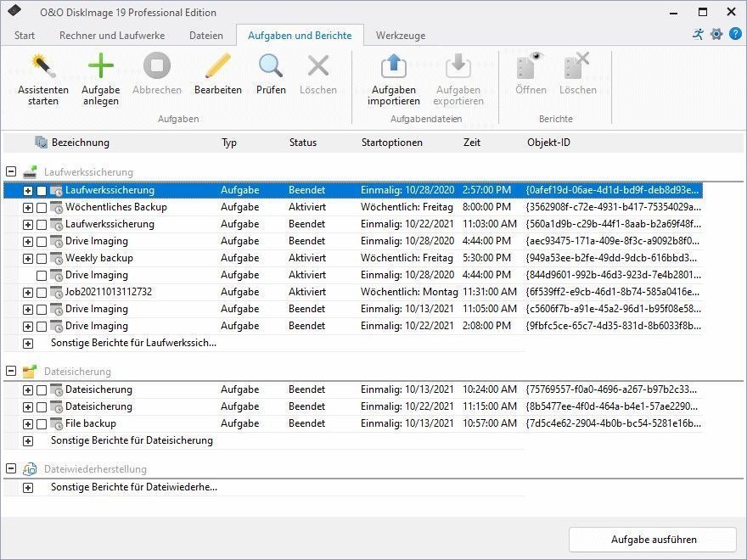
Task: Expand the Wöchentliches Backup row
Action: (28, 208)
